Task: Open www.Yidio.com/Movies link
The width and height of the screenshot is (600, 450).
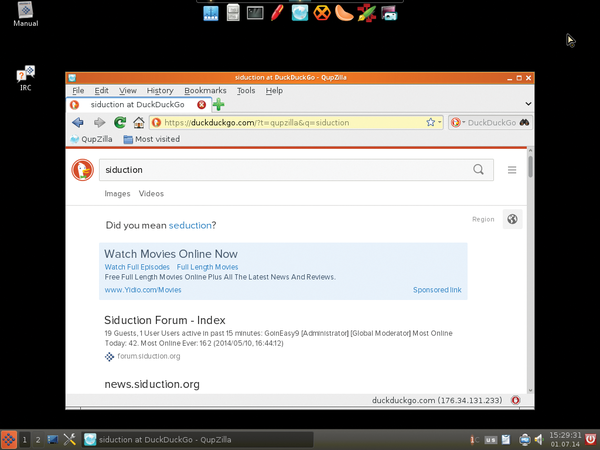Action: click(143, 290)
